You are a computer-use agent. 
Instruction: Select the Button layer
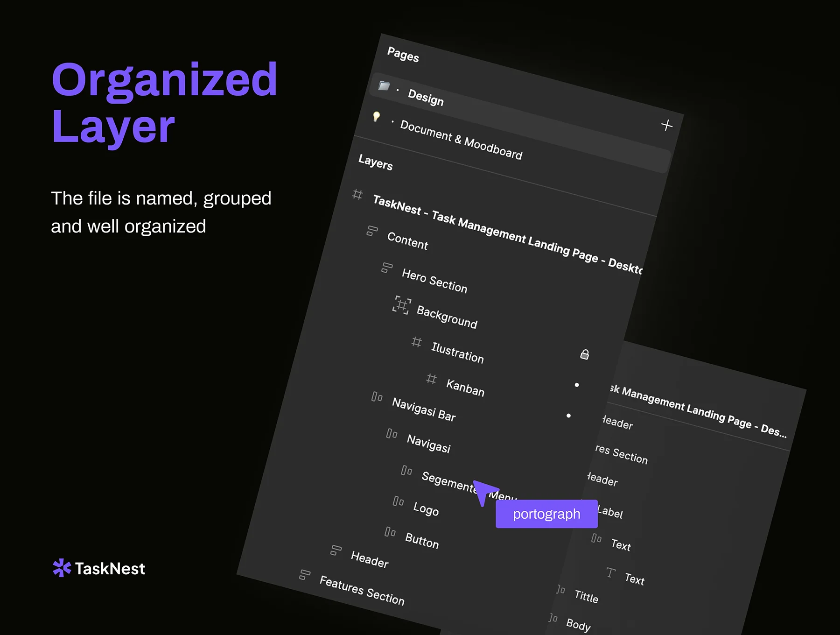click(x=422, y=540)
